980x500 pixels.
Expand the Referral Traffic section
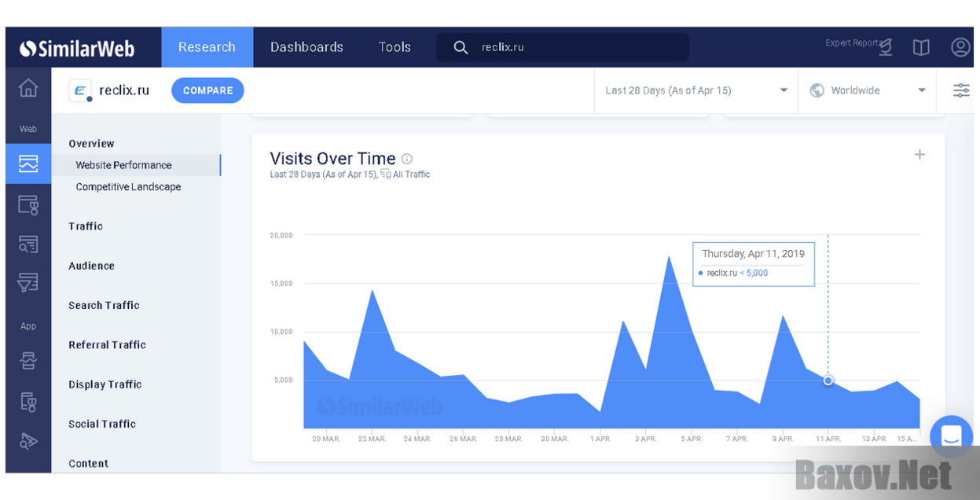coord(107,344)
